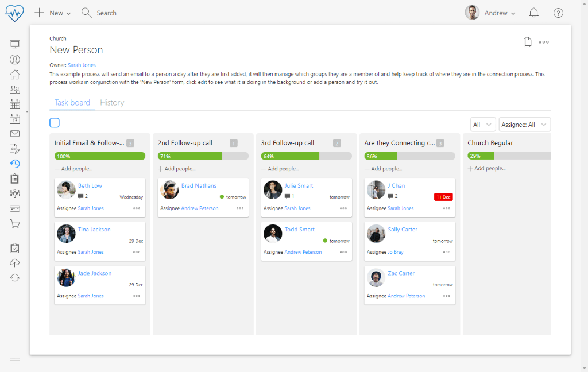Click the 71% progress bar

(203, 156)
